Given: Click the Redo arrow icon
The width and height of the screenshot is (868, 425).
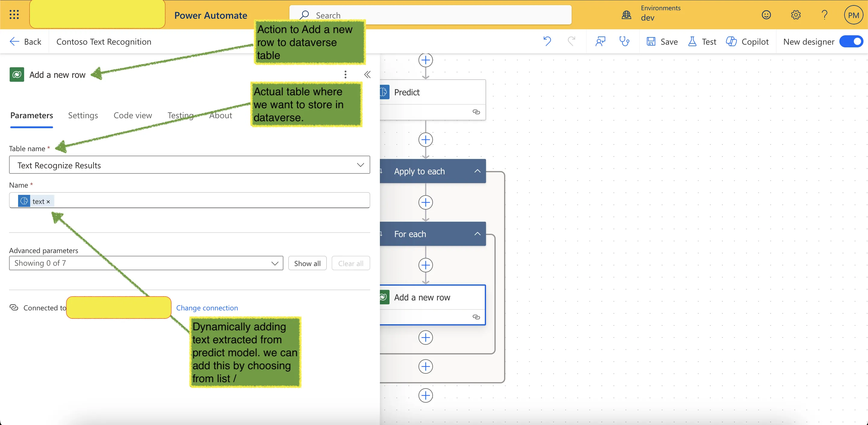Looking at the screenshot, I should point(571,41).
